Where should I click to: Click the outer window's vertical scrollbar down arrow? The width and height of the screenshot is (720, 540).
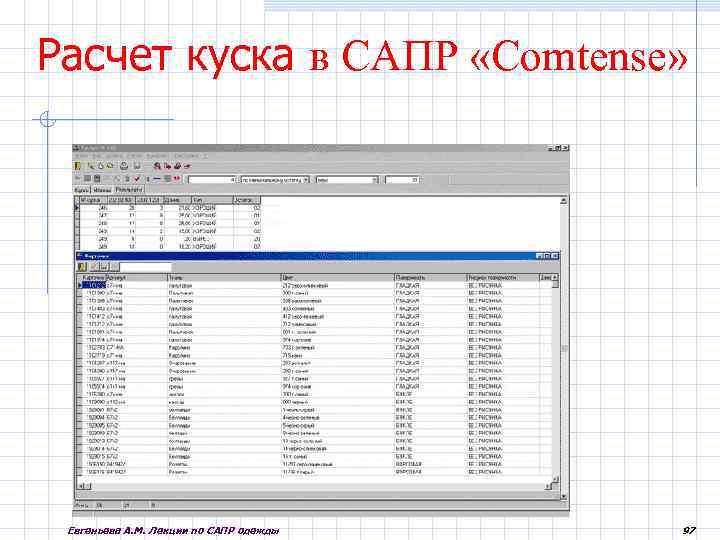click(x=564, y=497)
